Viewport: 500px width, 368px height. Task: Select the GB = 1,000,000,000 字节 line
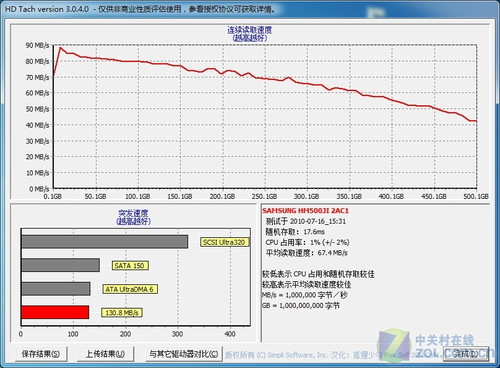click(x=301, y=305)
